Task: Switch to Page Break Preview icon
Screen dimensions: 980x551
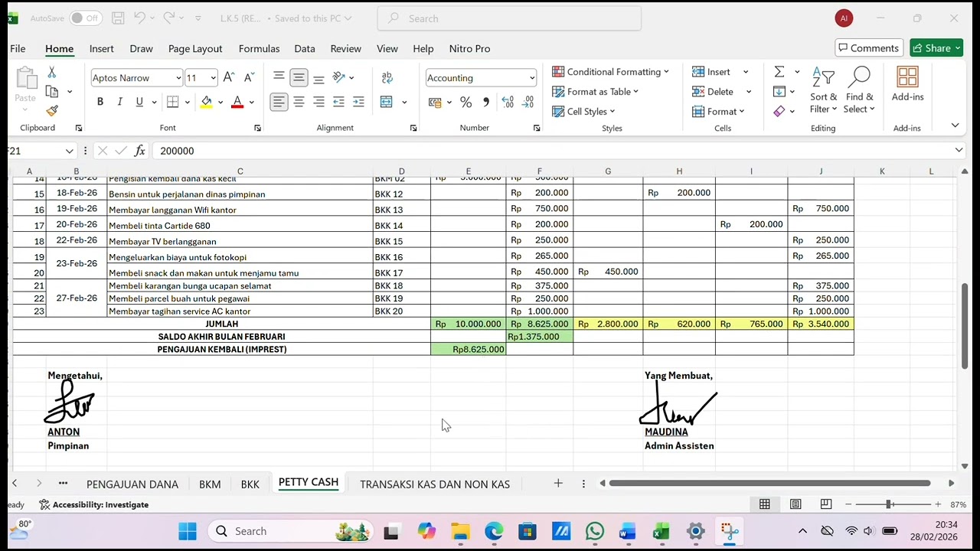Action: pos(826,504)
